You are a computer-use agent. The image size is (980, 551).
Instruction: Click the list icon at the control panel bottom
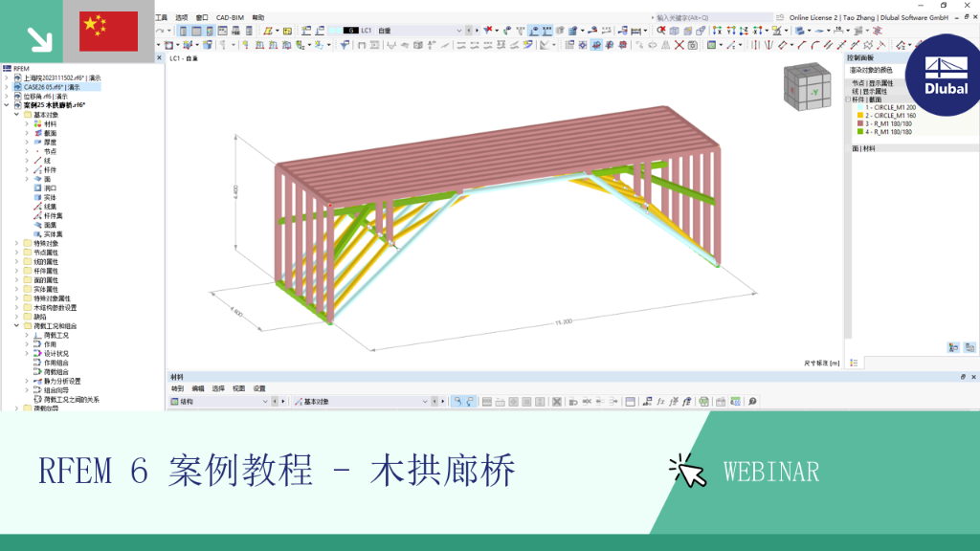(x=854, y=363)
